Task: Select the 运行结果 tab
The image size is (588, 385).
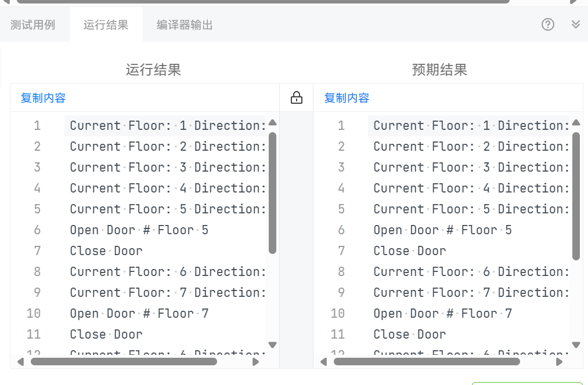Action: (x=106, y=25)
